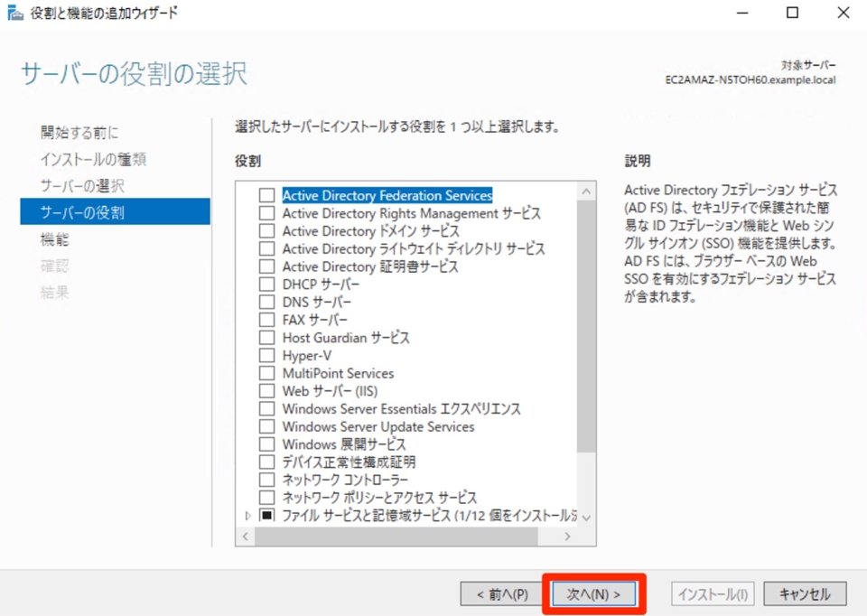This screenshot has height=616, width=867.
Task: Go to 機能 wizard step
Action: coord(55,238)
